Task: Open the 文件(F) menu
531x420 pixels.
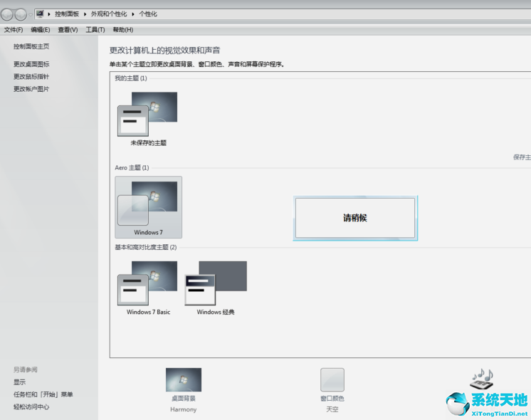Action: pos(14,30)
